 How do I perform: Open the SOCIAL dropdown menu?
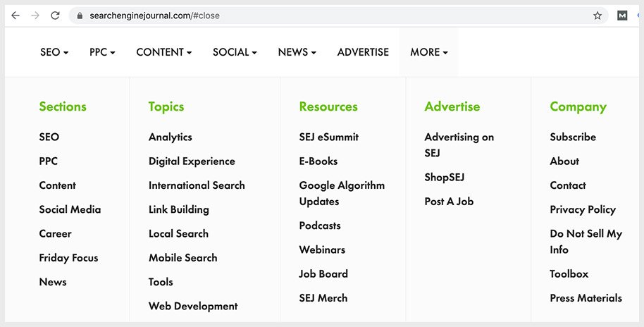235,52
